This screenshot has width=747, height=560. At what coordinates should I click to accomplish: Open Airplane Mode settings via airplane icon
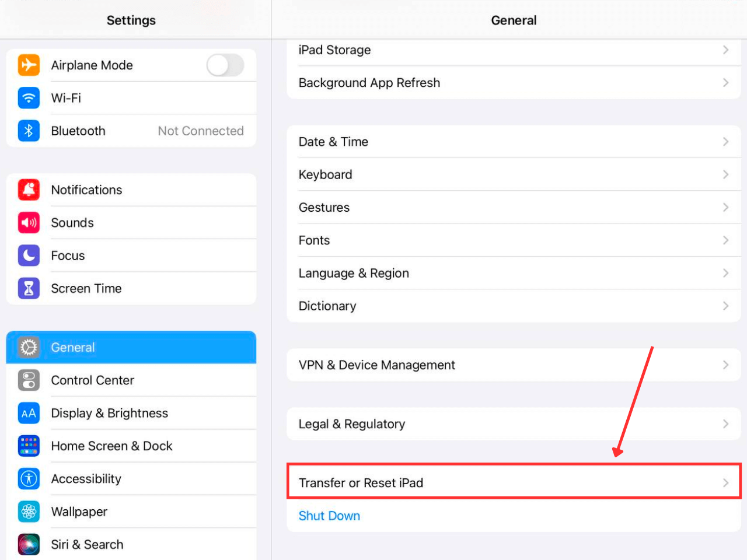29,65
